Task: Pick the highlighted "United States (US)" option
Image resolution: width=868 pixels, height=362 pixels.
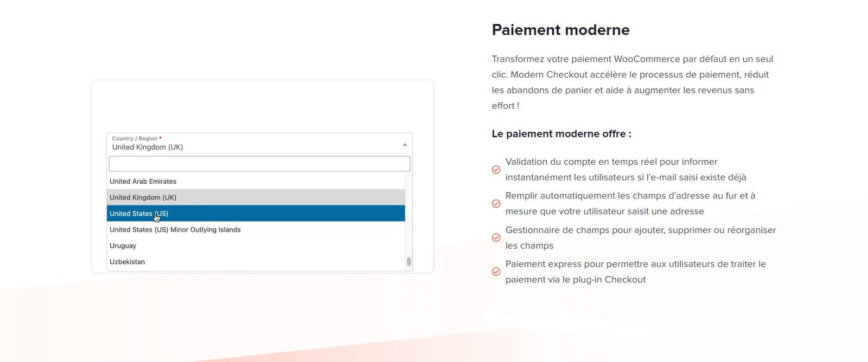Action: click(x=139, y=214)
